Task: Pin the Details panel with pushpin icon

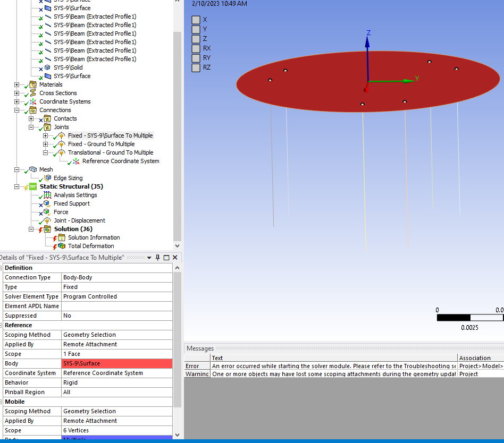Action: click(x=157, y=258)
